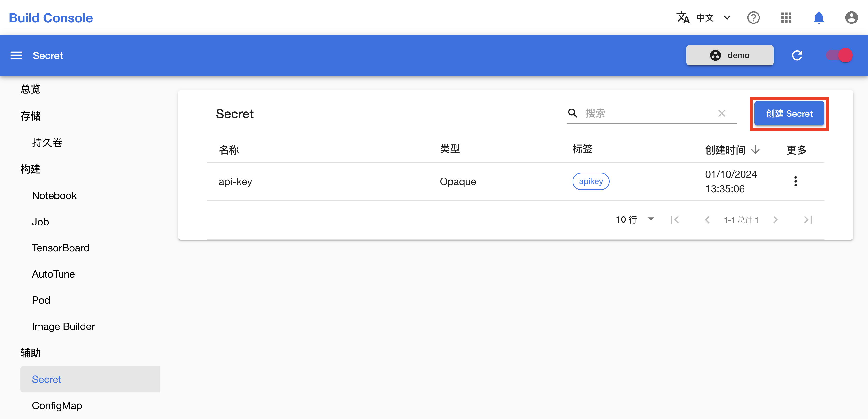Image resolution: width=868 pixels, height=419 pixels.
Task: Open Pod in sidebar
Action: tap(41, 300)
